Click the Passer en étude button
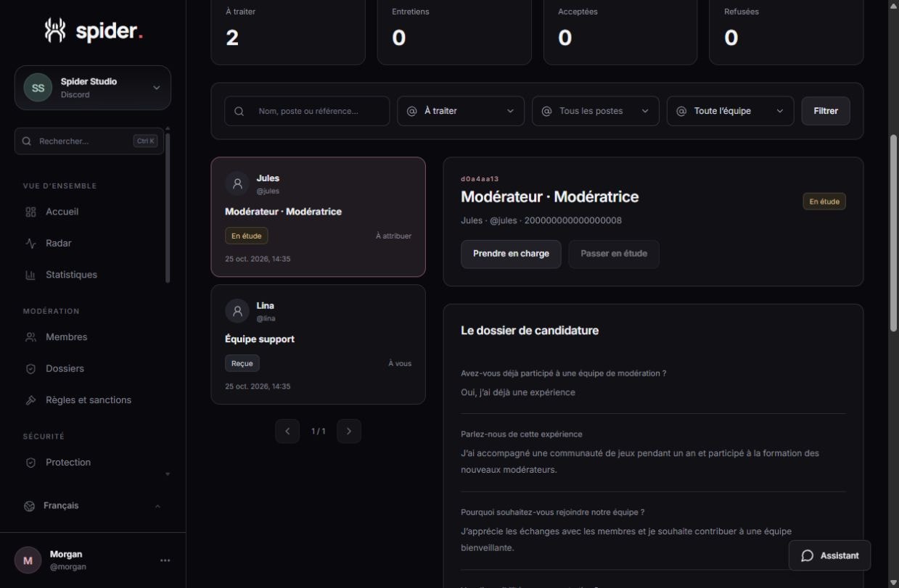The image size is (899, 588). pos(614,254)
